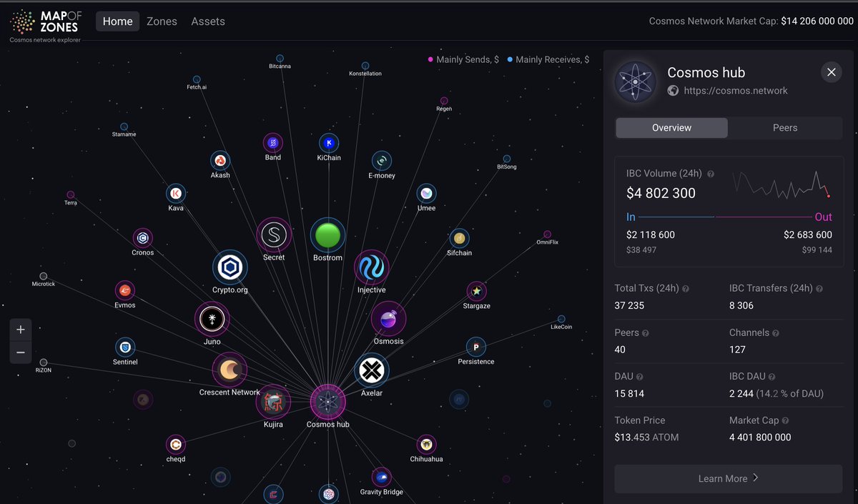Click info icon next to IBC DAU
This screenshot has height=504, width=858.
point(771,377)
